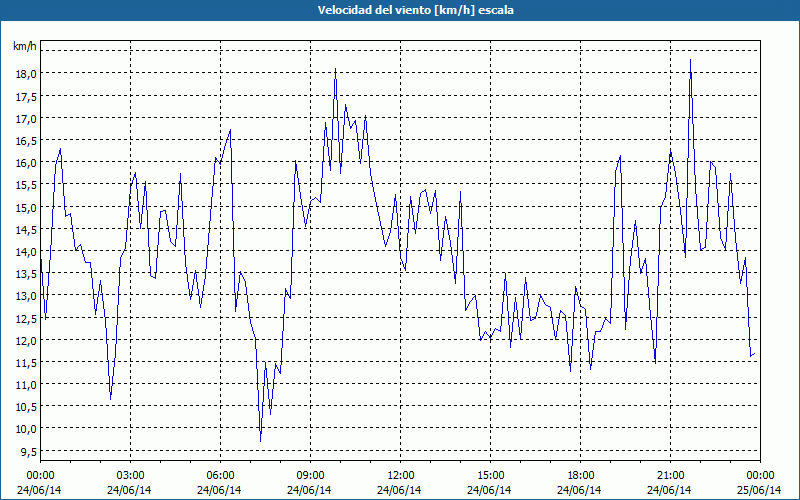Click the wind speed peak near 09:50
The width and height of the screenshot is (800, 500).
(335, 69)
